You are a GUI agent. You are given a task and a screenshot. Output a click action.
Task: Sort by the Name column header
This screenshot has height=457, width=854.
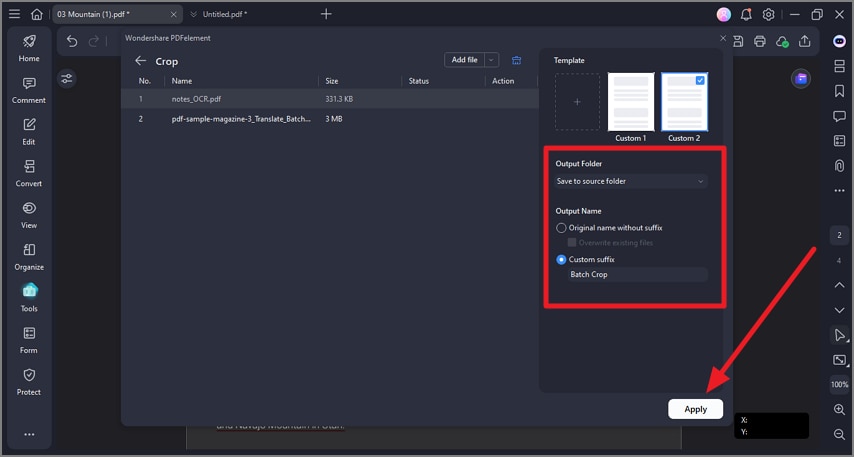coord(182,81)
